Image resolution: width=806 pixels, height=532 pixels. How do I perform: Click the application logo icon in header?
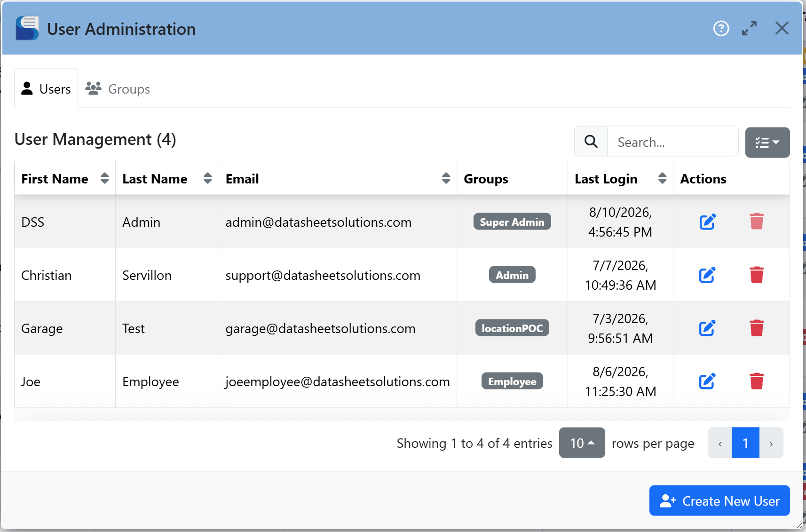27,28
